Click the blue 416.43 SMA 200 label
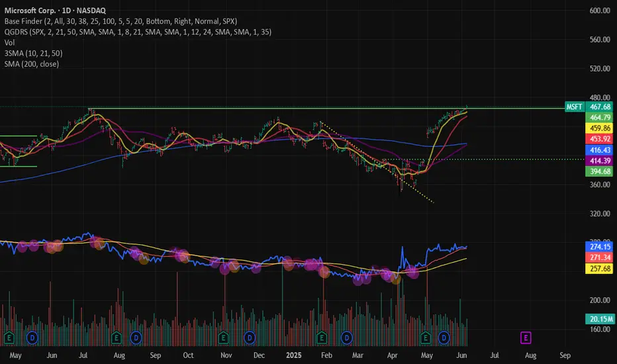 pos(600,150)
